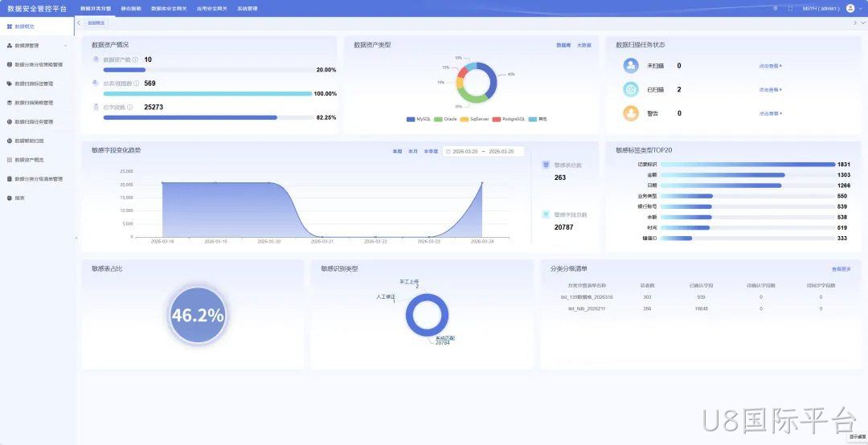
Task: Click the 数据分类分级策略管理 sidebar icon
Action: pos(10,65)
